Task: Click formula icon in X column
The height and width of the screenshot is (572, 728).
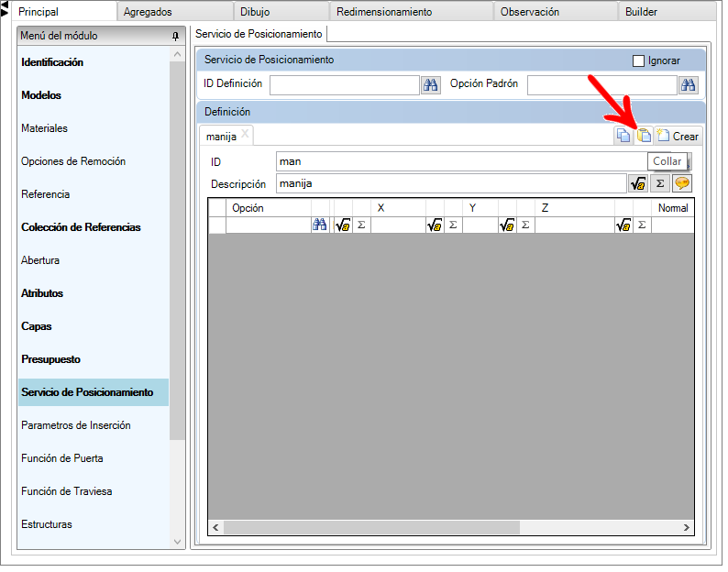Action: point(435,226)
